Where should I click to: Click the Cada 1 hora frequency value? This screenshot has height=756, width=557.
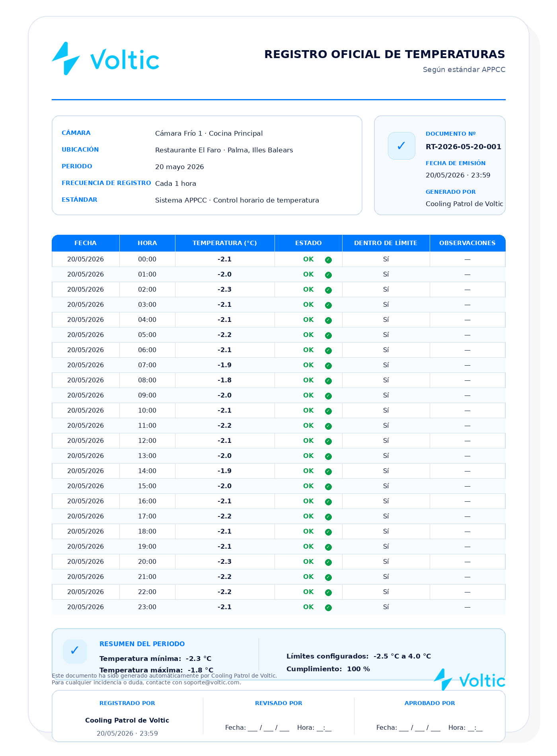pos(175,183)
